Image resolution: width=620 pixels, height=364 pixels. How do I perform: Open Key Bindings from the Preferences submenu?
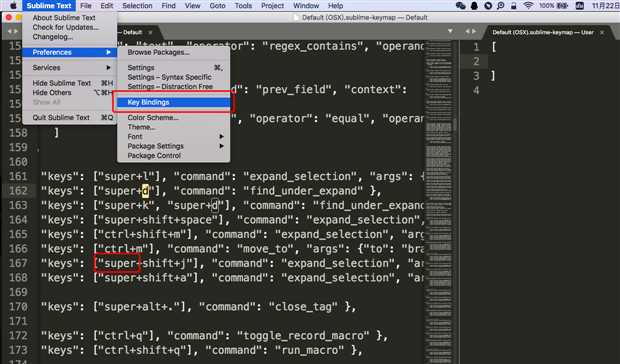pos(174,102)
